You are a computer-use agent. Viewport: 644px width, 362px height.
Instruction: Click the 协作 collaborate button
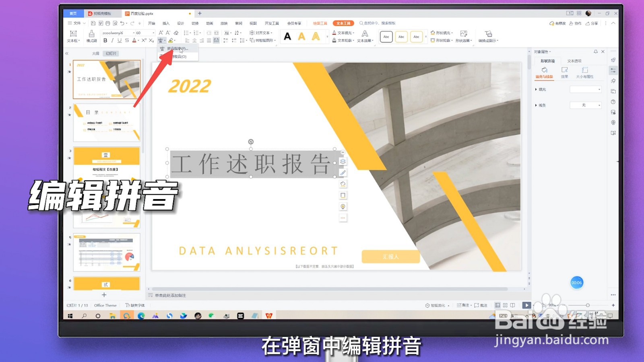pos(575,23)
